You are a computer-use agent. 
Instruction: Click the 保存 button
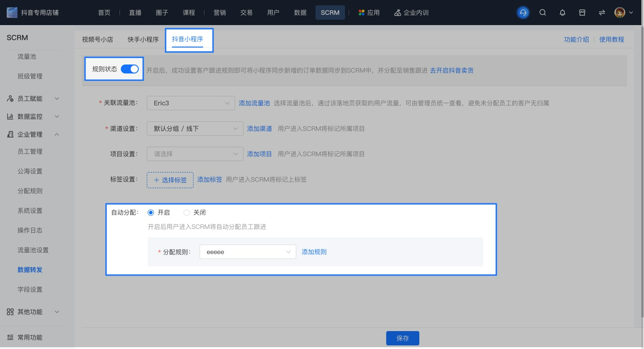point(403,338)
